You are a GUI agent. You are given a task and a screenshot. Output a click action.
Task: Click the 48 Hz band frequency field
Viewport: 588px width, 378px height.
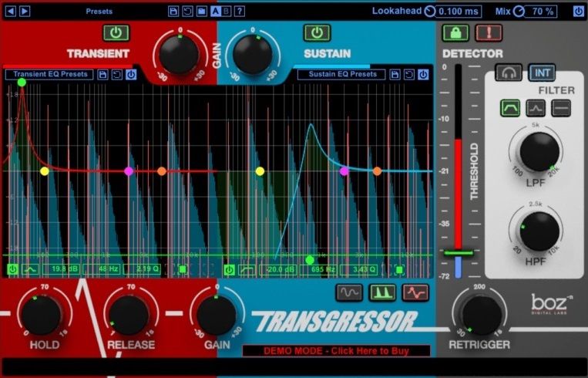102,269
